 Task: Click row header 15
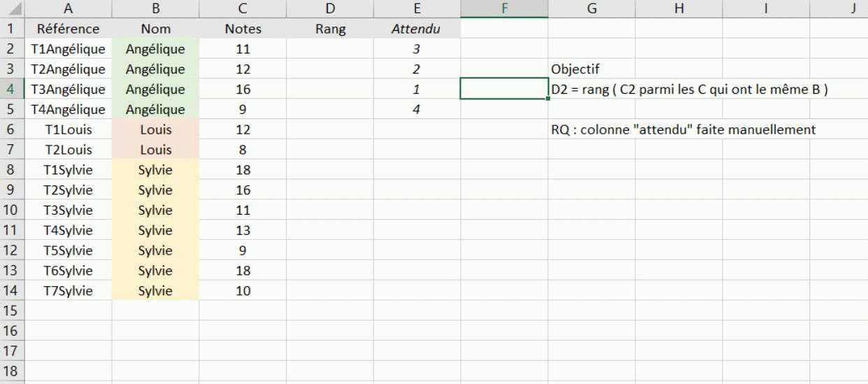(12, 311)
